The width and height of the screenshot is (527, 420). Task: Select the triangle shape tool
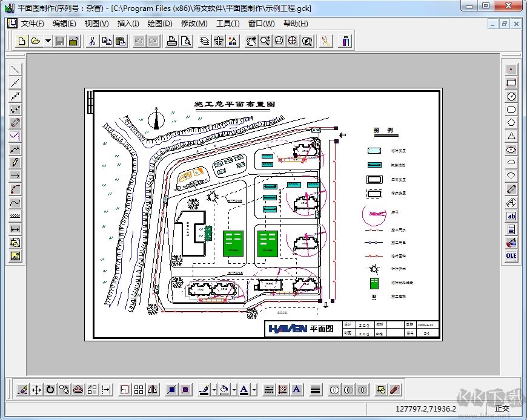pyautogui.click(x=511, y=136)
